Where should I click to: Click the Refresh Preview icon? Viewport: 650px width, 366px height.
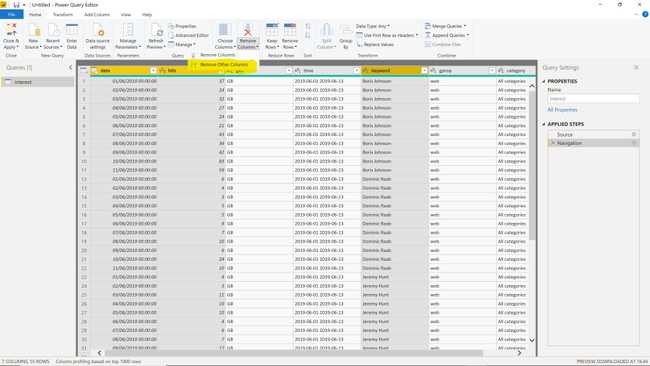coord(156,30)
